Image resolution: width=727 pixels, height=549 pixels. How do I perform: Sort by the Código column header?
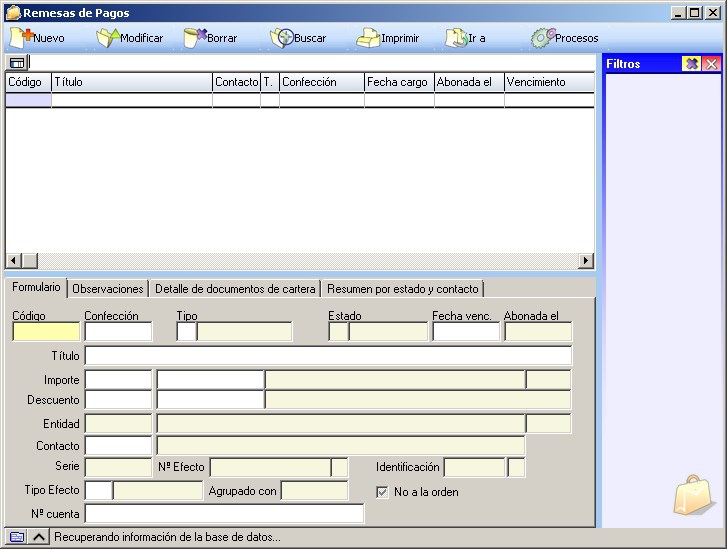(x=28, y=82)
